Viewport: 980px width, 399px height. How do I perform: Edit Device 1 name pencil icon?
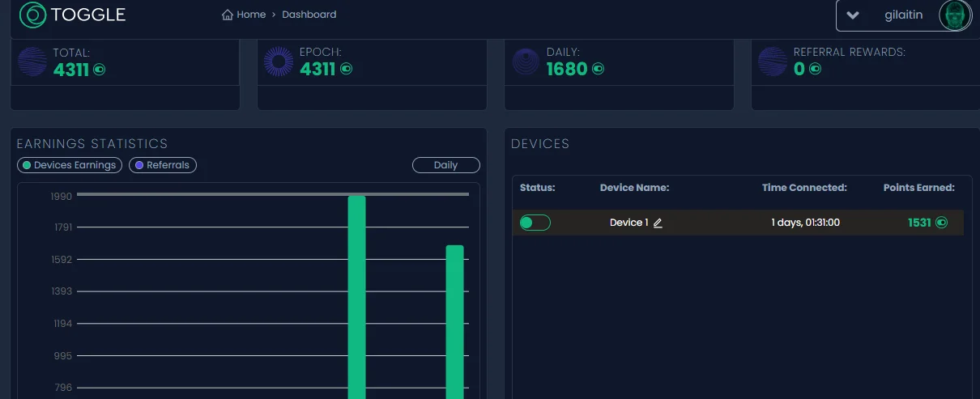[658, 223]
